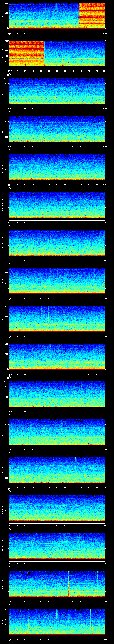The image size is (114, 644).
Task: Select the spectrogram panel starting at 14:24:00
Action: 57,394
